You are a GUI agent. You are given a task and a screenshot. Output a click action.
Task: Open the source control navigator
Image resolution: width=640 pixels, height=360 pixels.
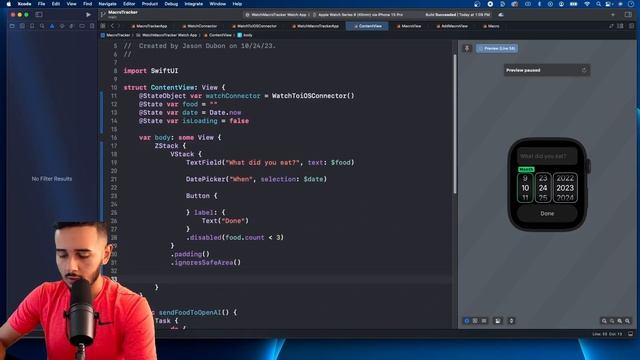pos(22,26)
